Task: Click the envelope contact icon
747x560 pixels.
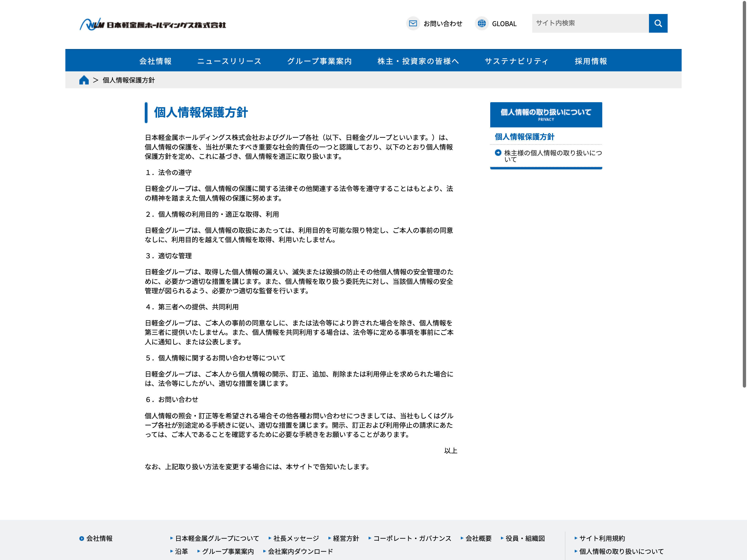Action: click(413, 23)
